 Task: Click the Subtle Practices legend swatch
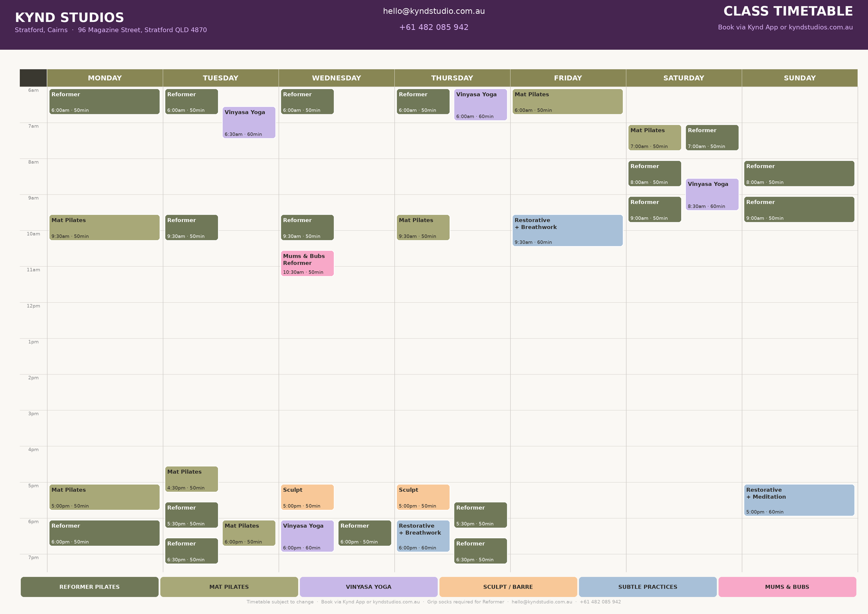point(647,587)
